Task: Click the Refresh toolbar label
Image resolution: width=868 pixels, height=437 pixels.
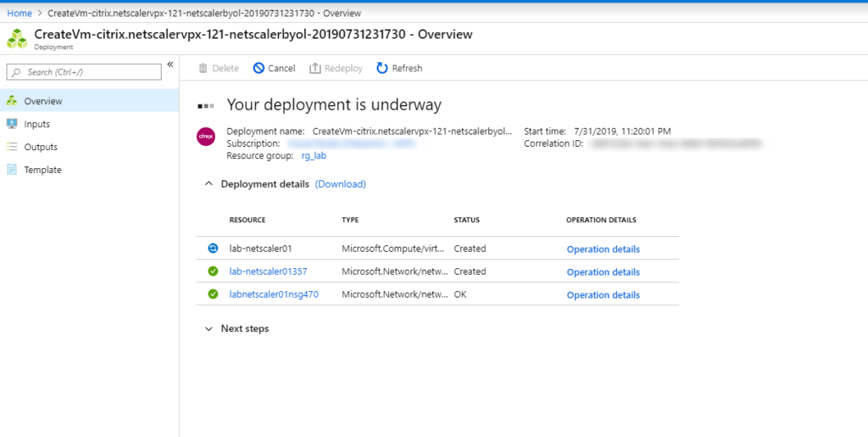Action: pos(407,68)
